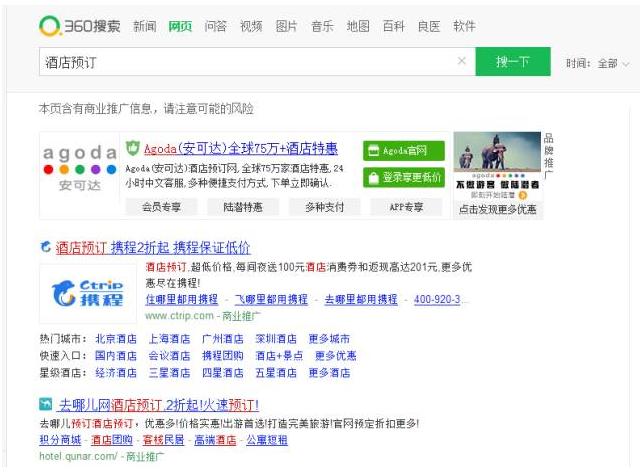Open the 酒店+景点 link
This screenshot has width=640, height=474.
[x=279, y=356]
